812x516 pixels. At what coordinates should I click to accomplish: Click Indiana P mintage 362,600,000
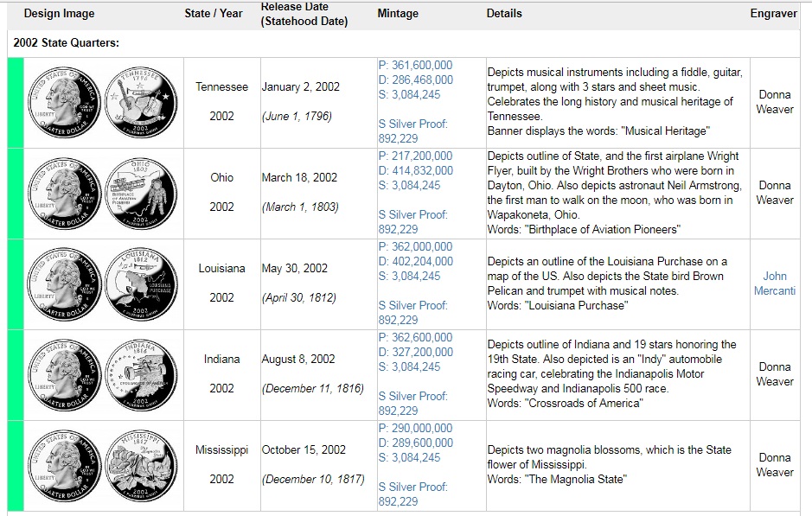tap(415, 337)
